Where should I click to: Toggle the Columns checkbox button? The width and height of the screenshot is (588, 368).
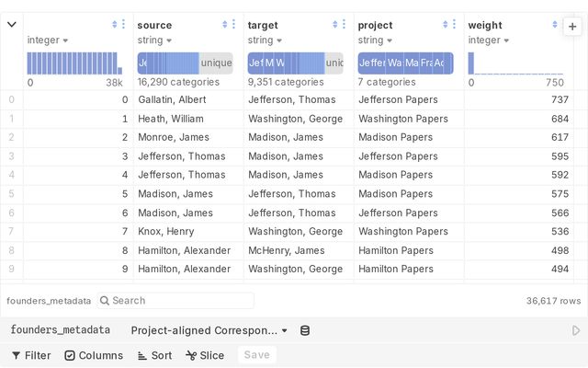[x=94, y=355]
